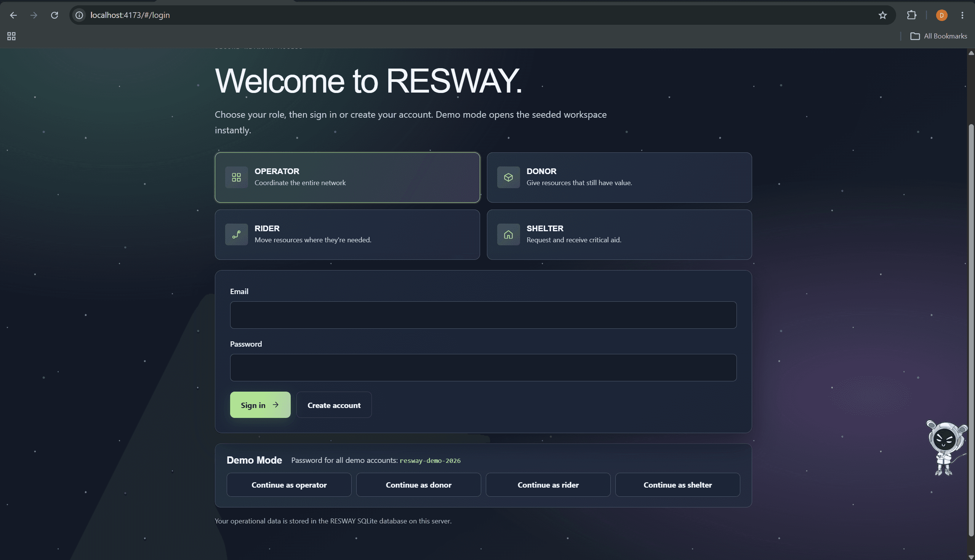Click the Shelter role house icon
The width and height of the screenshot is (975, 560).
(508, 234)
